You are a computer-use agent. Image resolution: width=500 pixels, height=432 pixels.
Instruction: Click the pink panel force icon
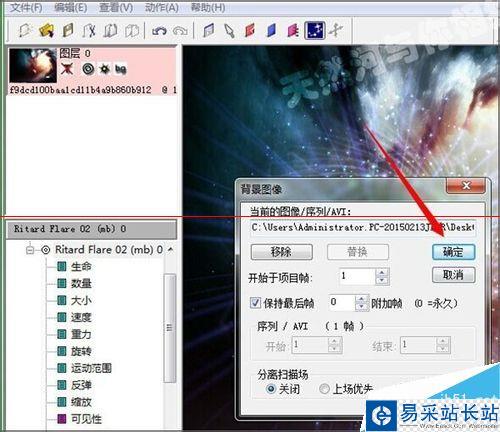click(x=293, y=31)
